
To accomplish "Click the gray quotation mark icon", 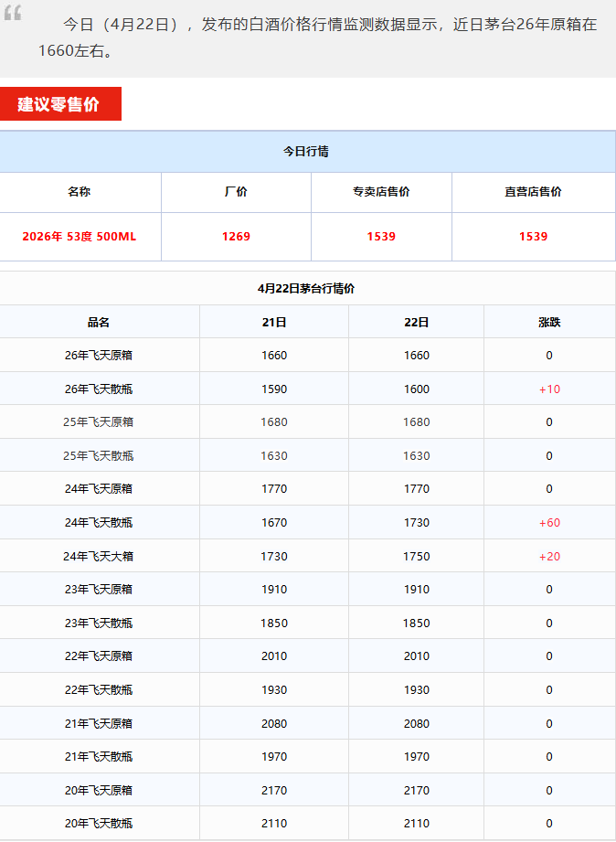I will 13,15.
